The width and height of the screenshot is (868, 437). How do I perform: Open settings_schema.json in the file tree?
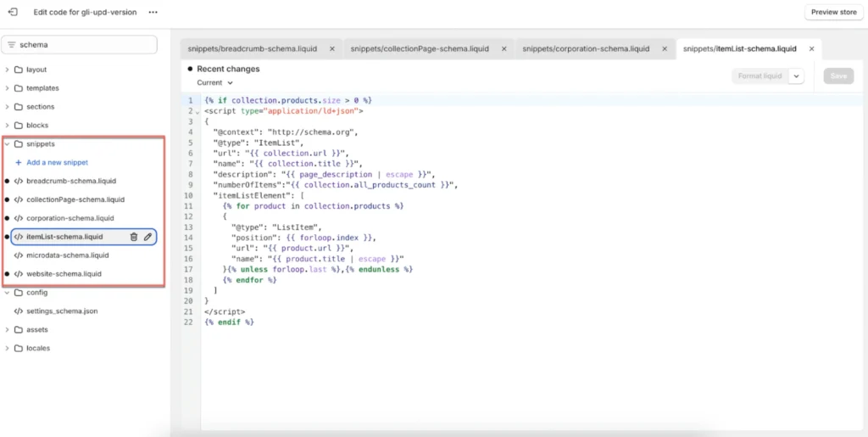click(x=62, y=311)
